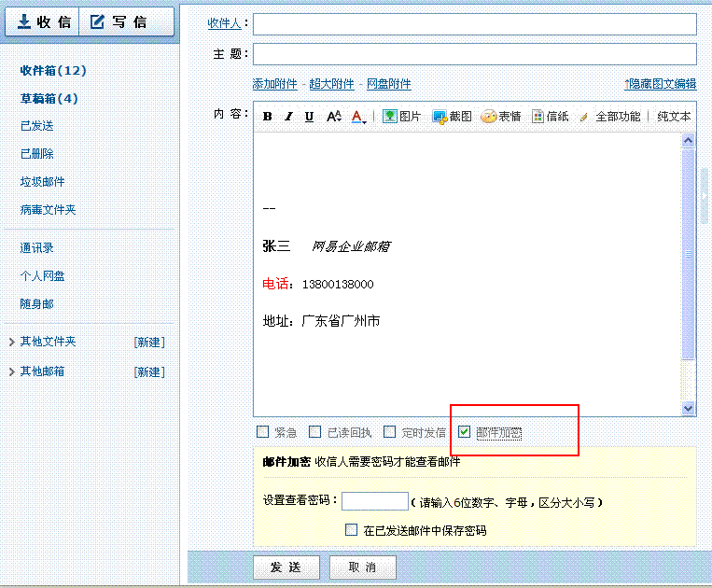Switch editor to 纯文本 mode
Screen dimensions: 712x588
click(x=674, y=117)
